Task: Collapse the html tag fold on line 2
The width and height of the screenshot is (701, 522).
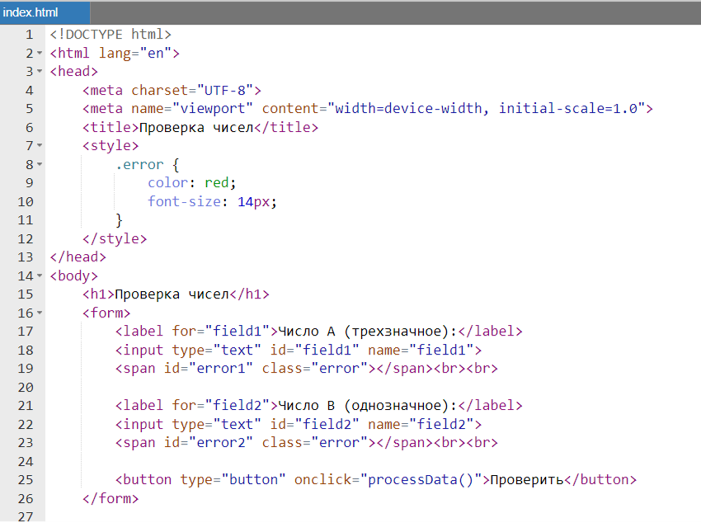Action: (x=39, y=54)
